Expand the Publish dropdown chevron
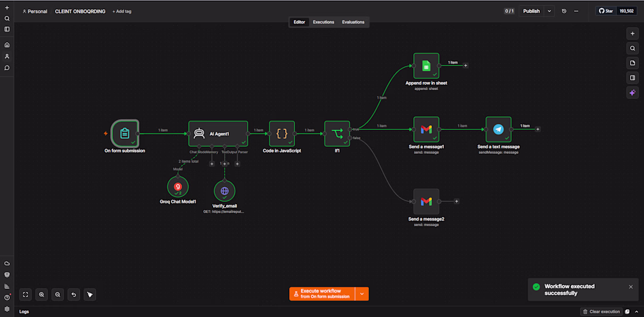 click(550, 11)
